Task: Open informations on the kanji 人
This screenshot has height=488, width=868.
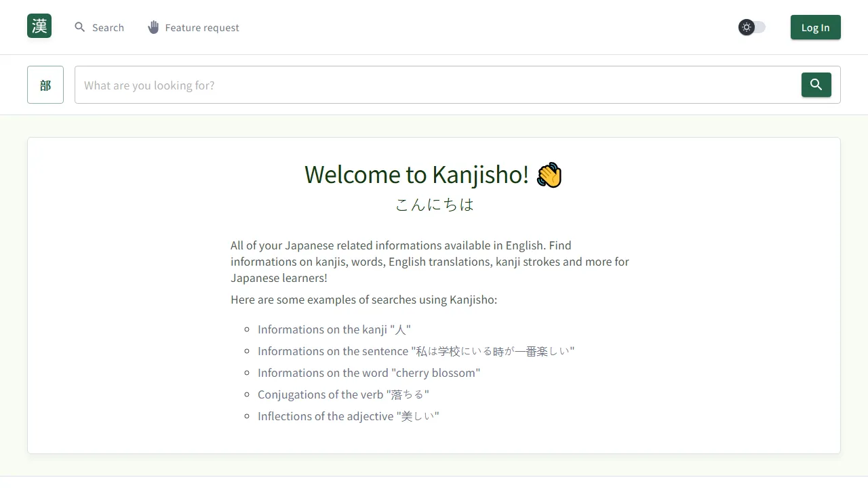Action: click(x=334, y=329)
